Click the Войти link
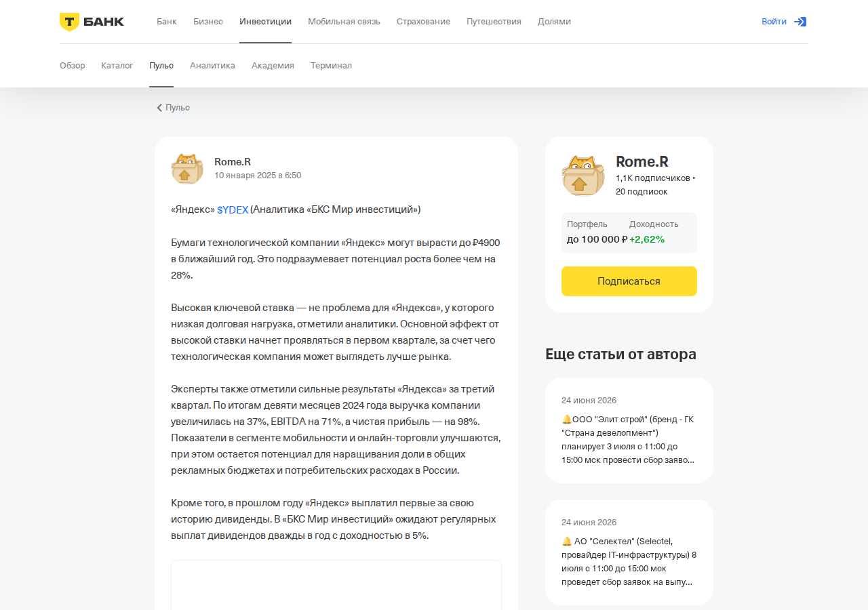The width and height of the screenshot is (868, 610). tap(774, 22)
